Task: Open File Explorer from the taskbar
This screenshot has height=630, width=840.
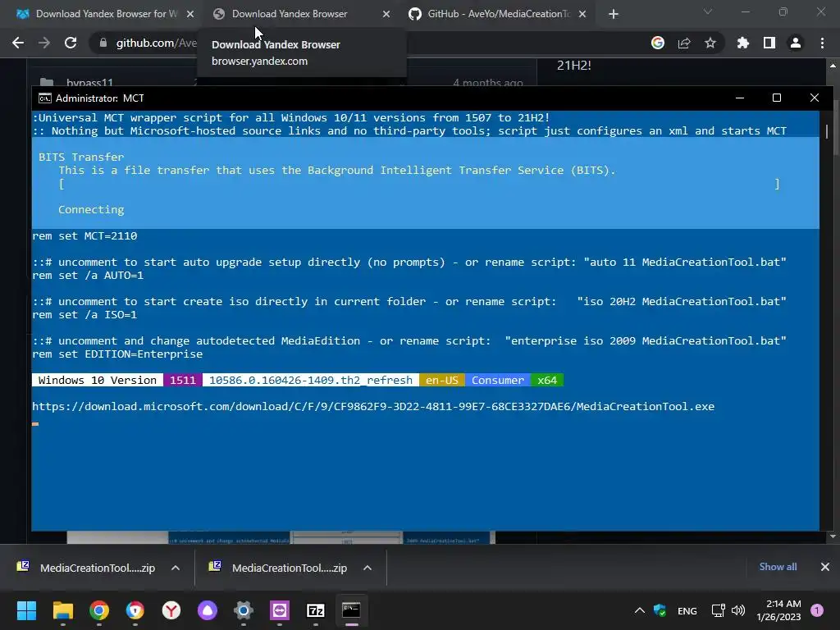Action: 62,610
